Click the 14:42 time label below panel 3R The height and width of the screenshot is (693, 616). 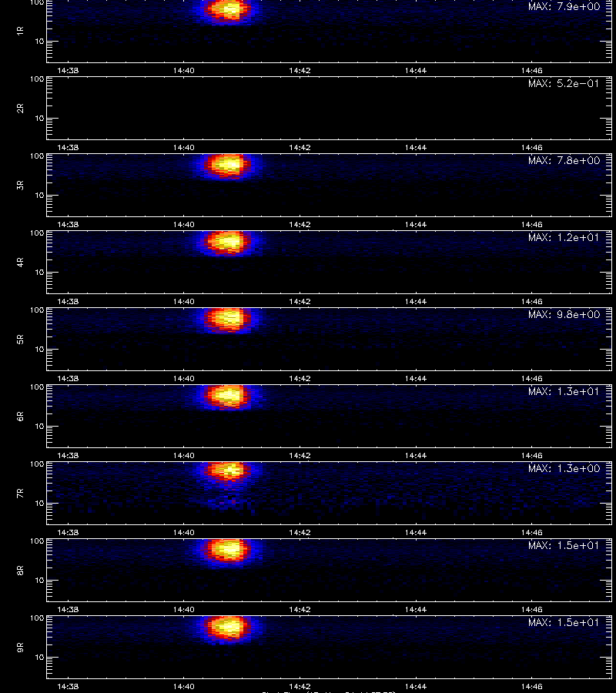click(300, 224)
